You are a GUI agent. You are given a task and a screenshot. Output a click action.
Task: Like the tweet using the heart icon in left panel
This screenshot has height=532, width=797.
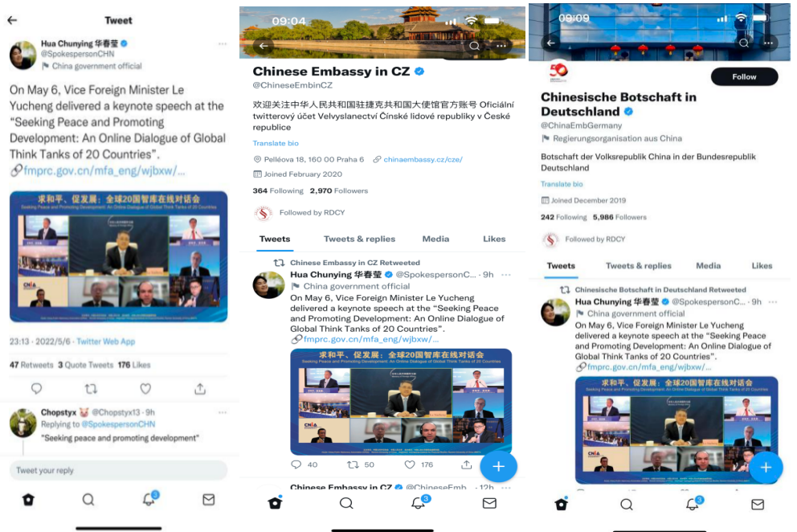(x=146, y=389)
